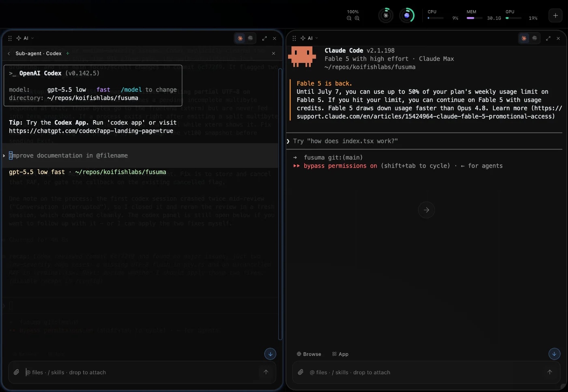
Task: Jump to bottom in the right panel
Action: (x=554, y=354)
